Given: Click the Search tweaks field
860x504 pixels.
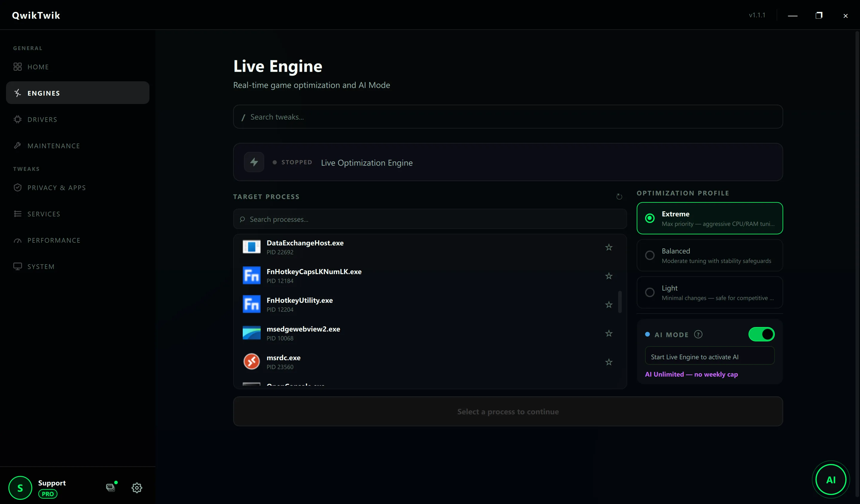Looking at the screenshot, I should 508,117.
